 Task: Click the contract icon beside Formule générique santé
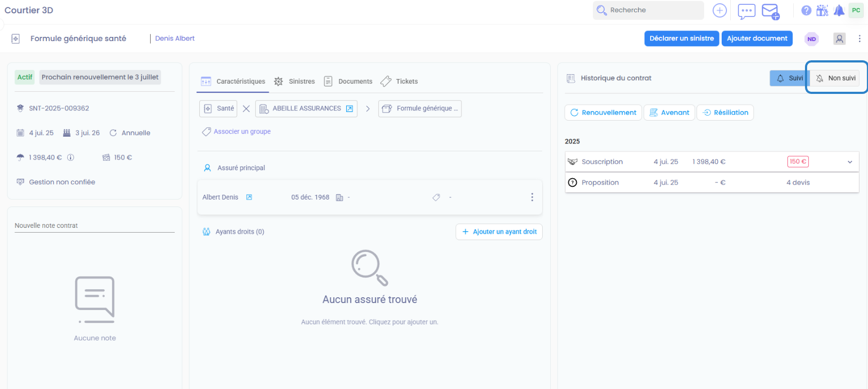tap(15, 38)
